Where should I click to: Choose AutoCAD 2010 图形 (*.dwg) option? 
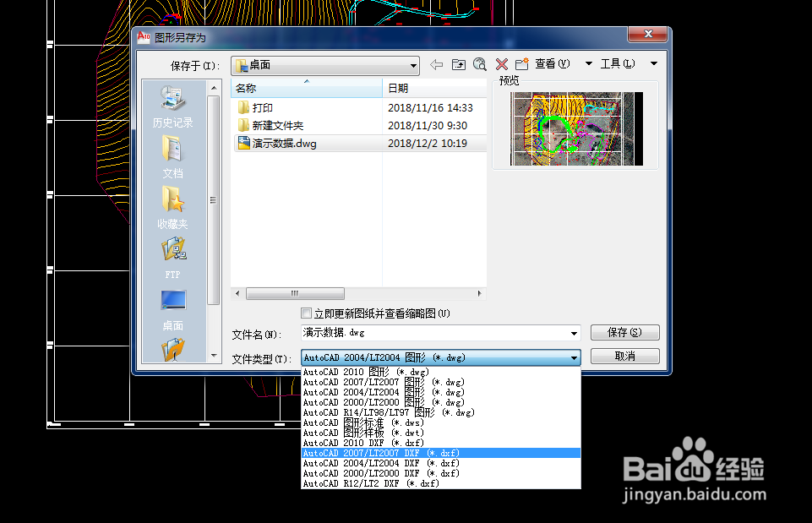[x=441, y=372]
